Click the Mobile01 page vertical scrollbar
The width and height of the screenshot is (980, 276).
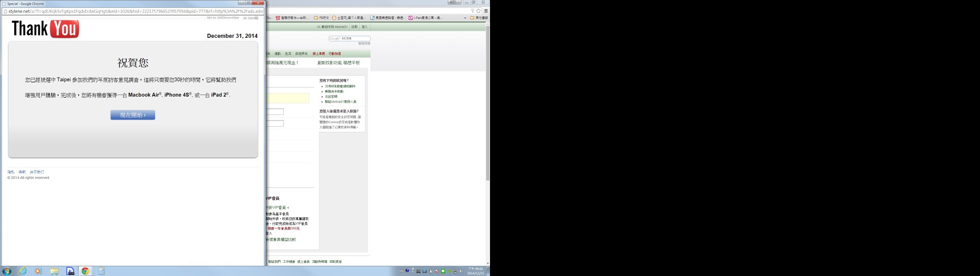(487, 104)
